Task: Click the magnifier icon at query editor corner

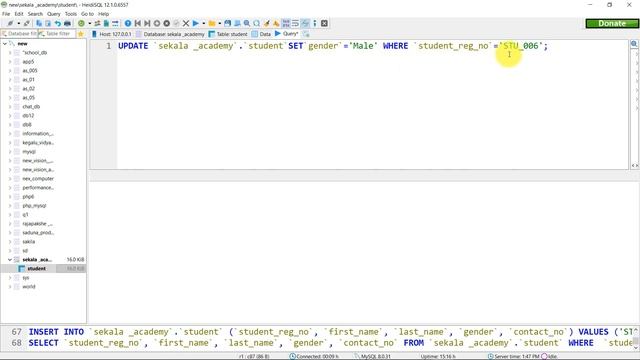Action: point(634,44)
